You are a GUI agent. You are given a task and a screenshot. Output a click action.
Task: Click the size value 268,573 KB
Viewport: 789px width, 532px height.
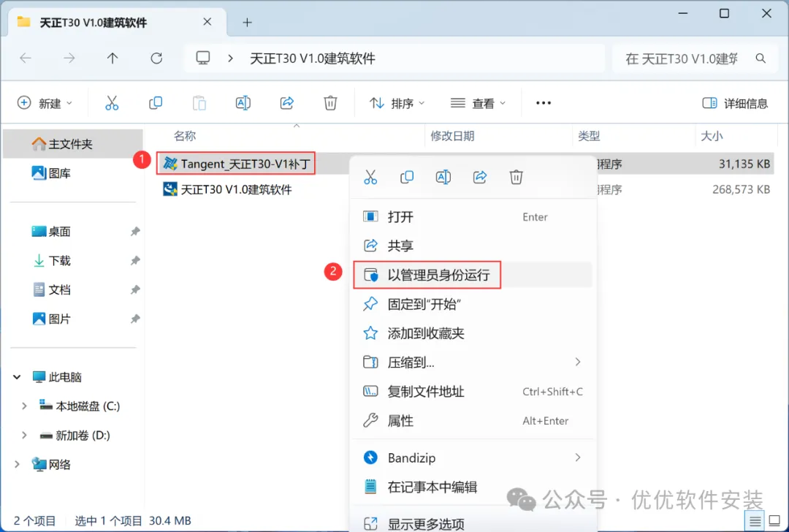click(741, 189)
